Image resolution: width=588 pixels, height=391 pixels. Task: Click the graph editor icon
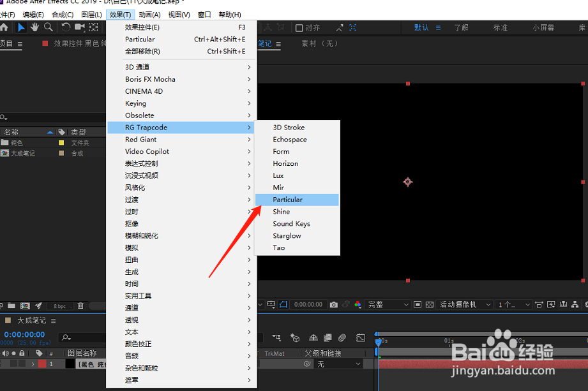click(360, 338)
